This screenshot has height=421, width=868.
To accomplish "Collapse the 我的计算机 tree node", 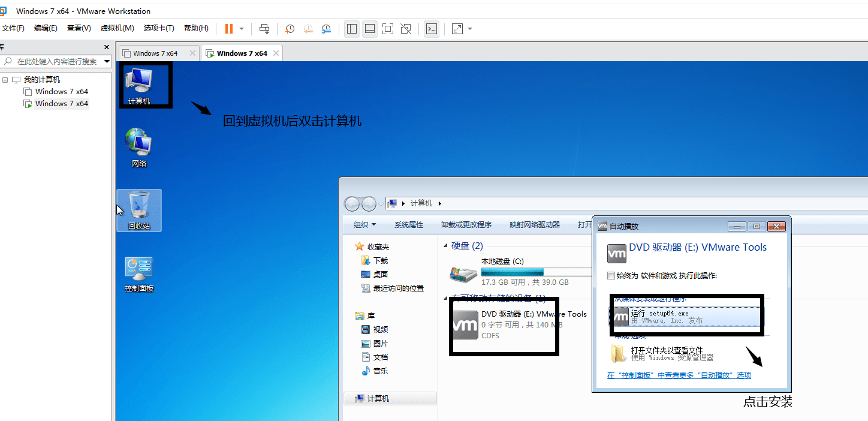I will coord(5,80).
